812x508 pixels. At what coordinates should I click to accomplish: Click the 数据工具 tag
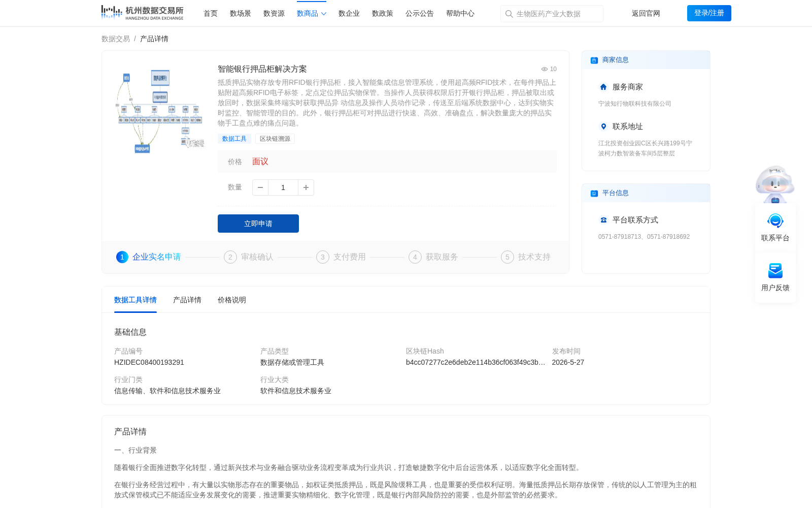pyautogui.click(x=234, y=139)
